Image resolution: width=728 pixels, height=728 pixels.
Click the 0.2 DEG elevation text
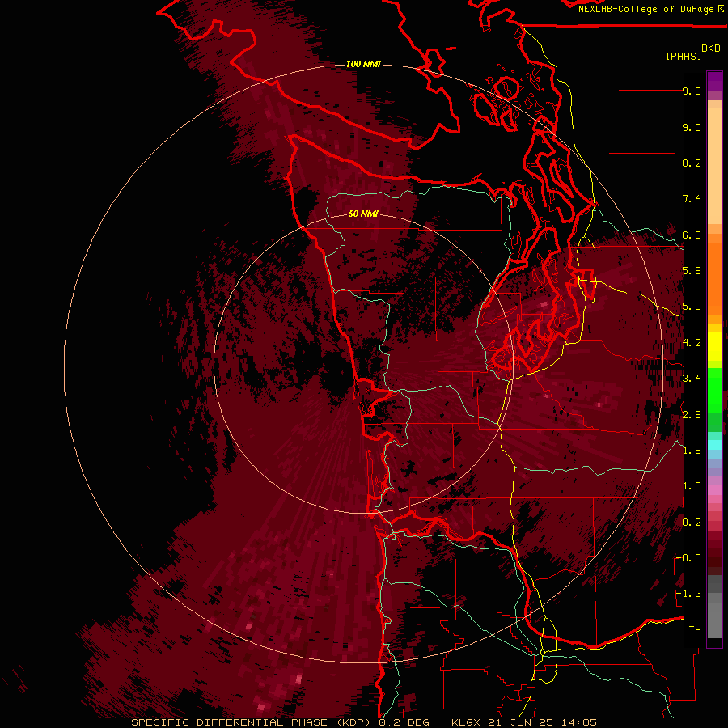(x=402, y=722)
